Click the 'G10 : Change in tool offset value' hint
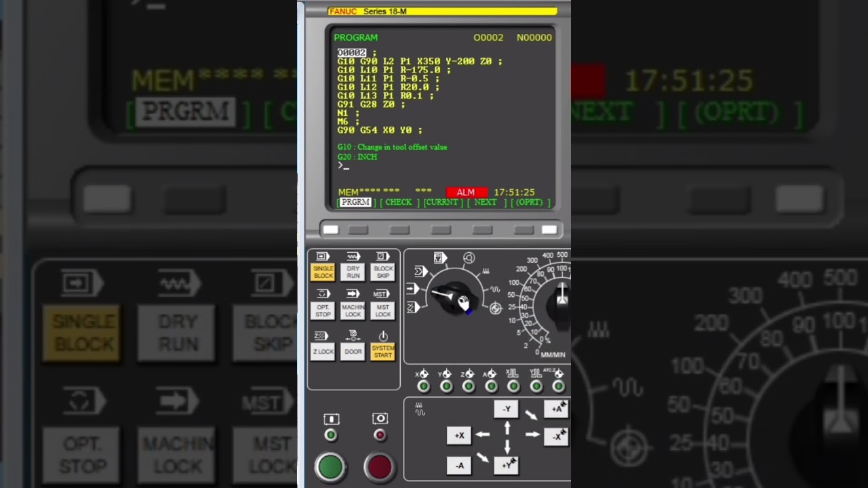The image size is (868, 488). click(392, 147)
